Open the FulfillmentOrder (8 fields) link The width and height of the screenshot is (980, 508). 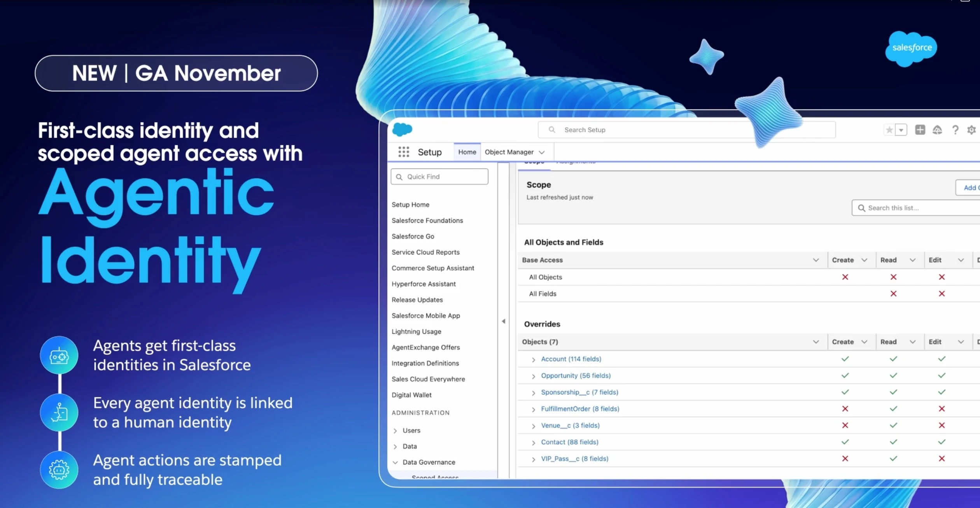580,409
